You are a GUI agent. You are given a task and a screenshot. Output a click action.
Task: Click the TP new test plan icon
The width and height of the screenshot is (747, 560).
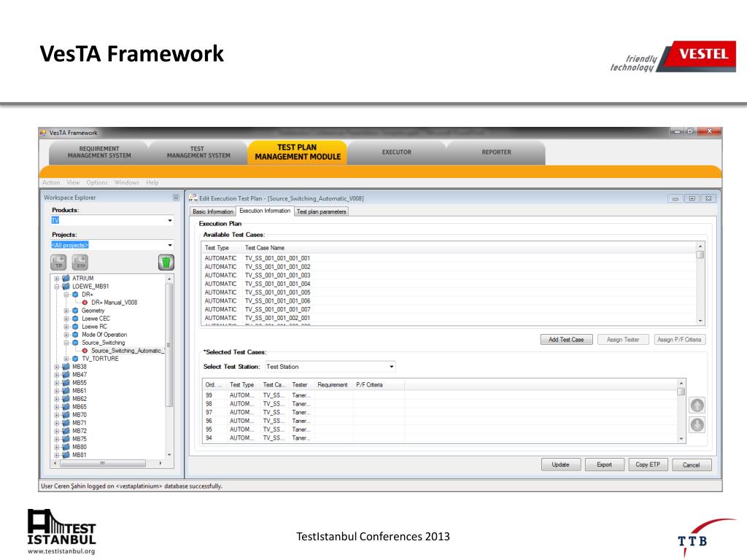click(58, 262)
